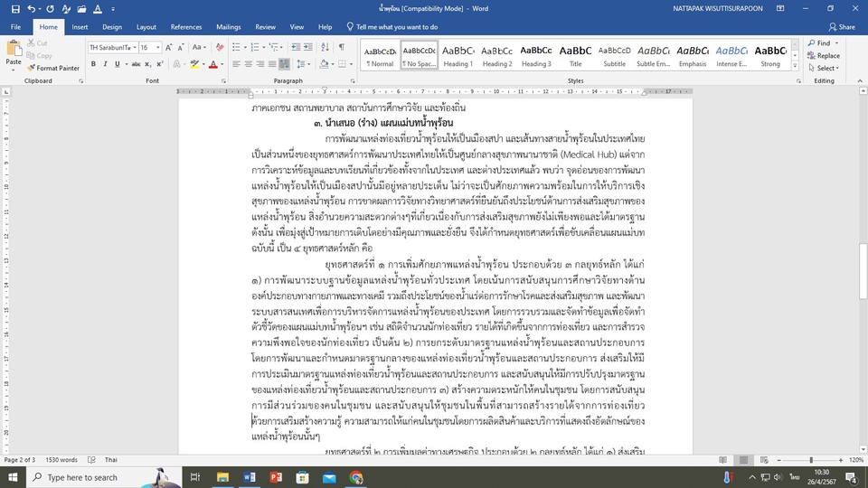Apply strikethrough formatting
This screenshot has height=488, width=868.
coord(137,64)
